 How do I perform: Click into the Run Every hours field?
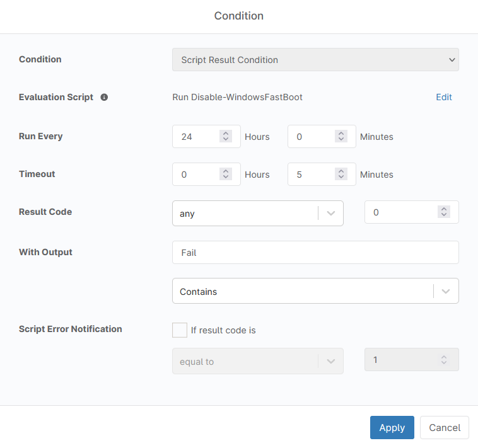pyautogui.click(x=195, y=137)
